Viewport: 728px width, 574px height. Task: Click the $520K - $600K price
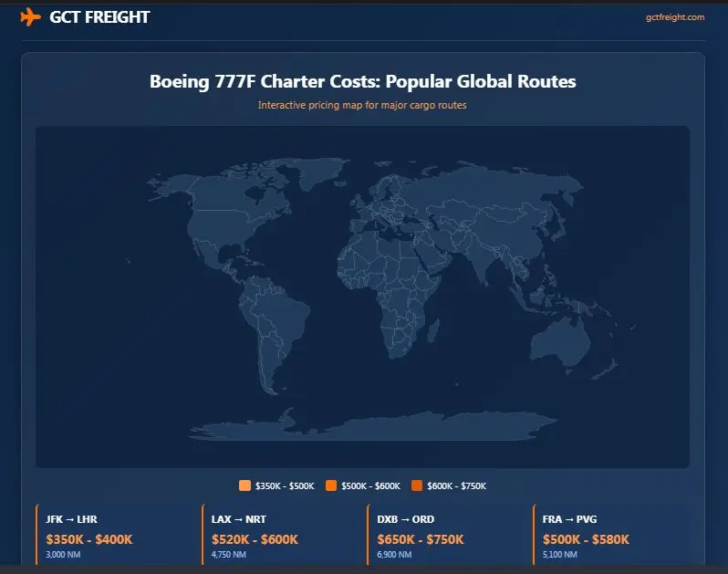click(x=255, y=539)
